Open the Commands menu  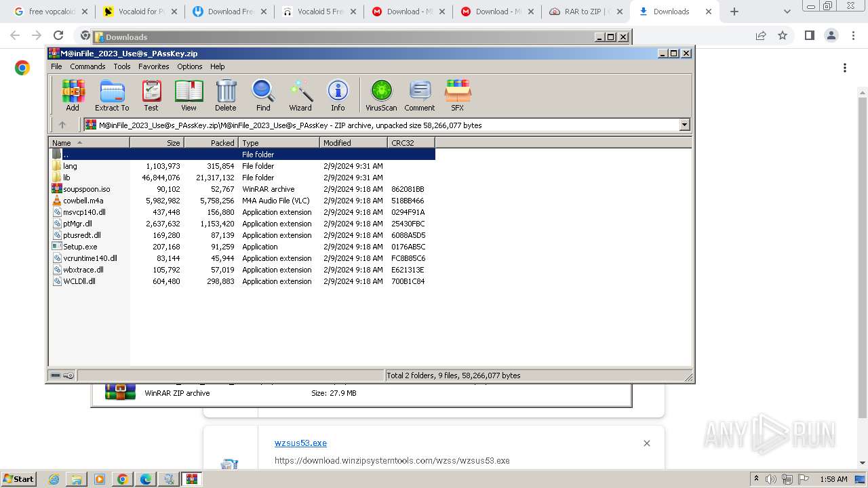[x=87, y=66]
